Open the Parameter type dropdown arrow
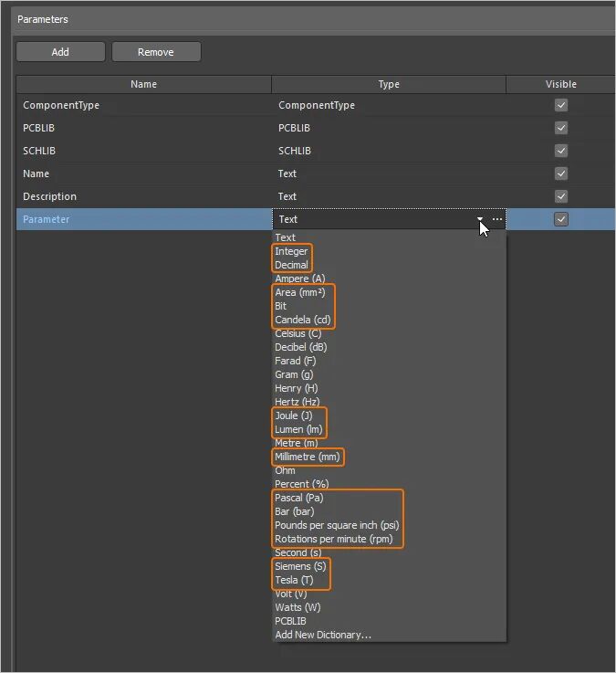This screenshot has width=616, height=673. pos(480,219)
